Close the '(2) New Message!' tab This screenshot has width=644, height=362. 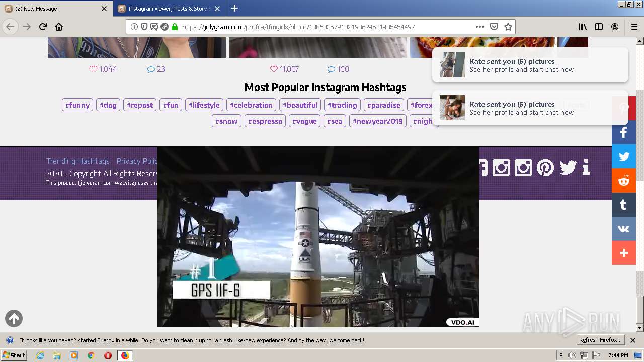104,9
